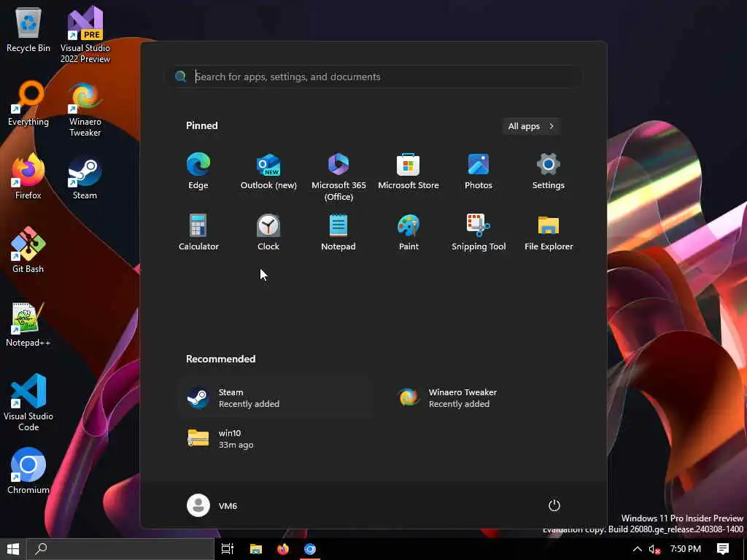Select the Chromium desktop shortcut

28,472
